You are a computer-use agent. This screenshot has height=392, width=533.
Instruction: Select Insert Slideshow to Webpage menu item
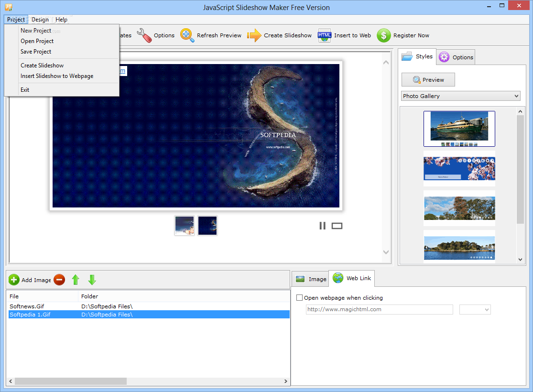tap(57, 76)
